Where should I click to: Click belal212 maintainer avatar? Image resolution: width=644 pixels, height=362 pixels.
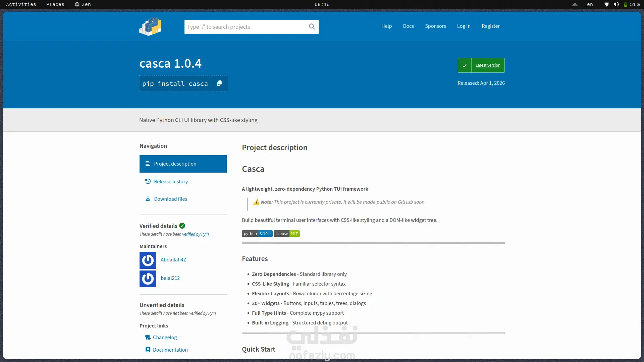148,279
